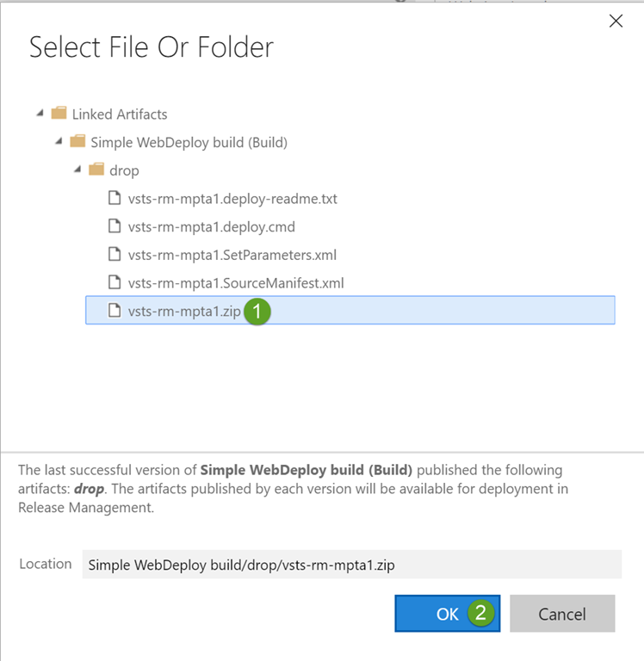644x661 pixels.
Task: Click the deploy-readme.txt file icon
Action: [x=114, y=199]
